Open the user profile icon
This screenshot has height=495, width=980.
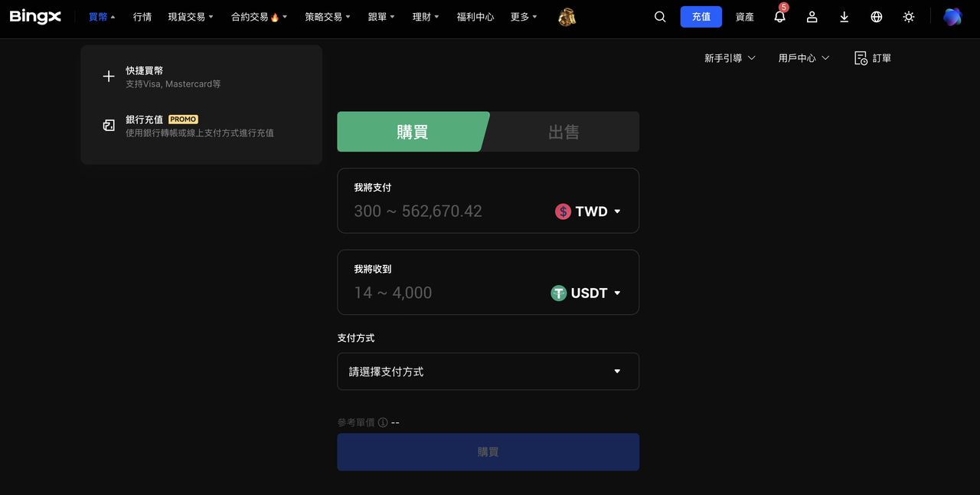pyautogui.click(x=812, y=17)
